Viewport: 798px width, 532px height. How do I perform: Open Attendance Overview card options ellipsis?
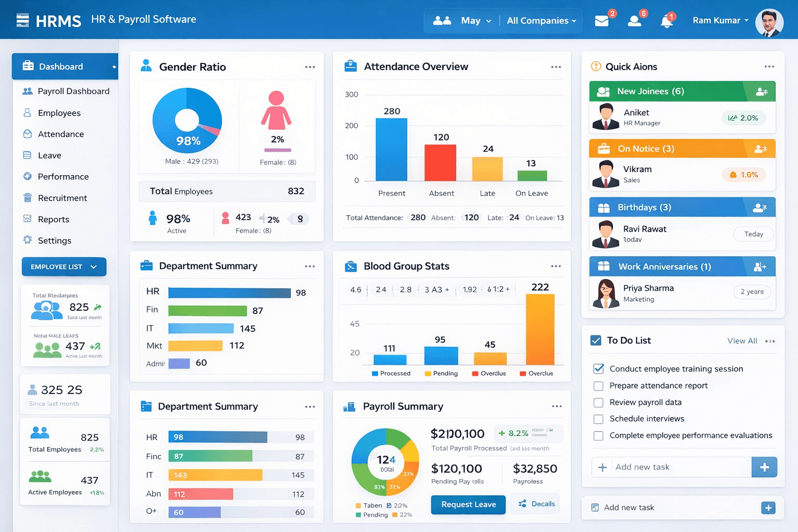pyautogui.click(x=556, y=67)
